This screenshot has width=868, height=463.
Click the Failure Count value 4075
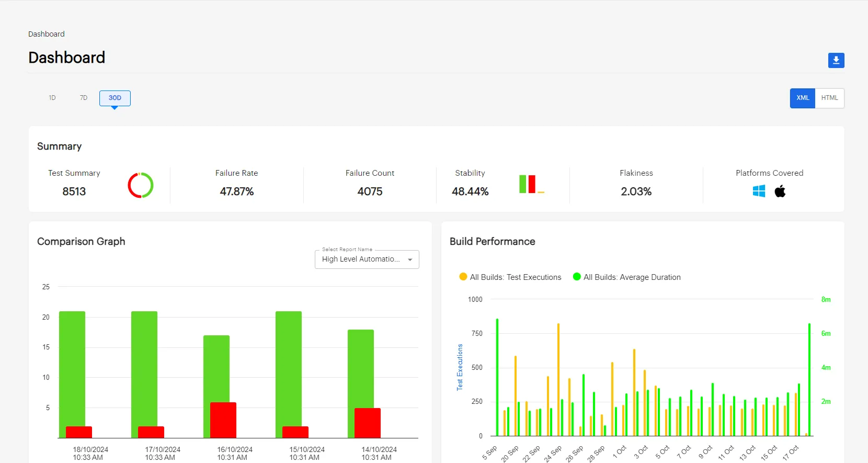(370, 191)
